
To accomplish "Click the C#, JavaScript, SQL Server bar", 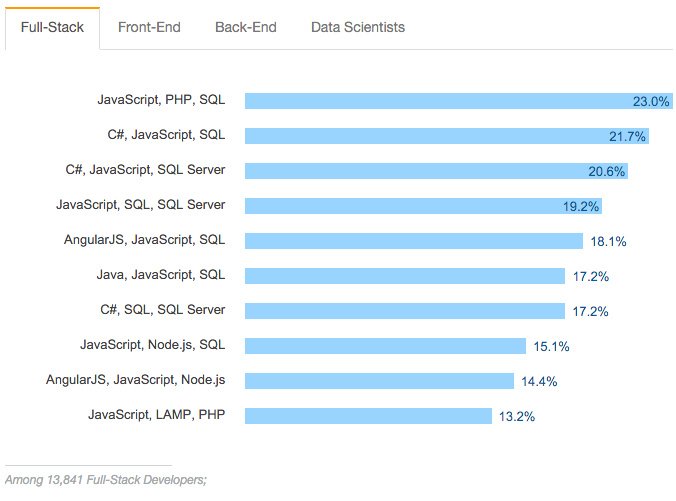I will tap(436, 171).
